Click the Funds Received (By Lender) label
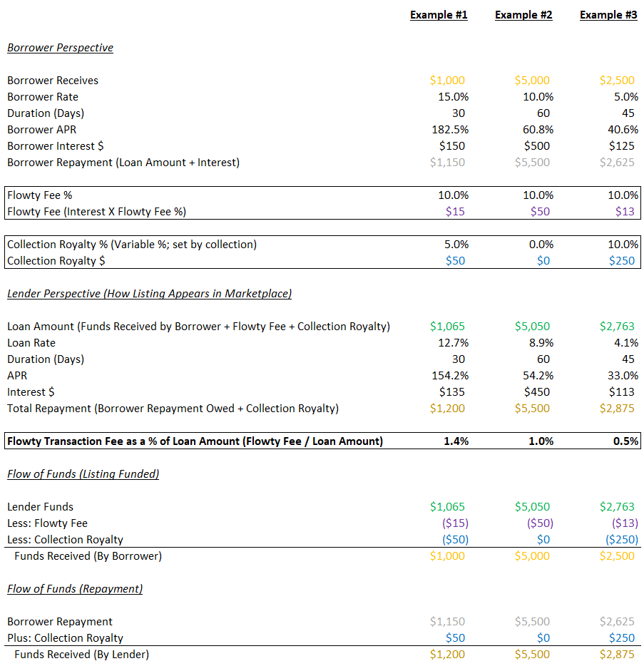This screenshot has width=644, height=666. pyautogui.click(x=81, y=655)
